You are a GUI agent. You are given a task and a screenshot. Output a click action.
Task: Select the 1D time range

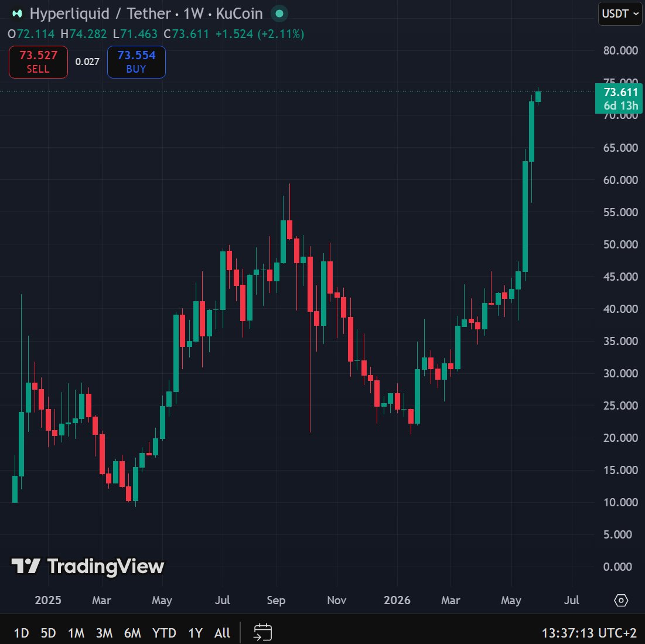pyautogui.click(x=22, y=632)
